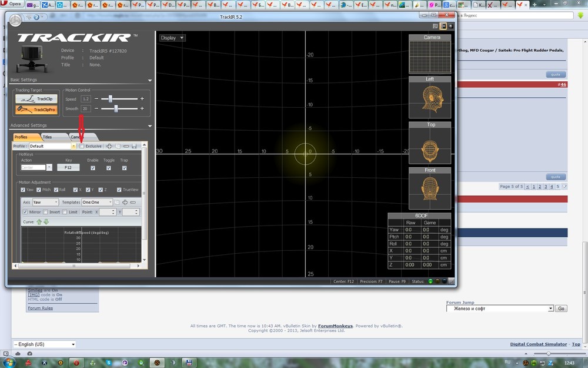588x368 pixels.
Task: Uncheck the Mirror checkbox
Action: [25, 212]
